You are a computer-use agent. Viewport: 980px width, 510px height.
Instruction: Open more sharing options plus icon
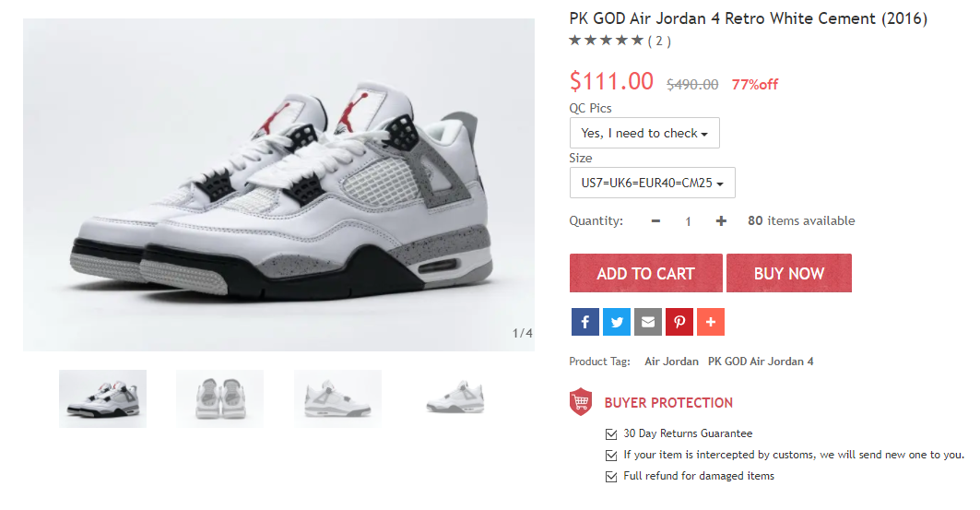point(711,322)
